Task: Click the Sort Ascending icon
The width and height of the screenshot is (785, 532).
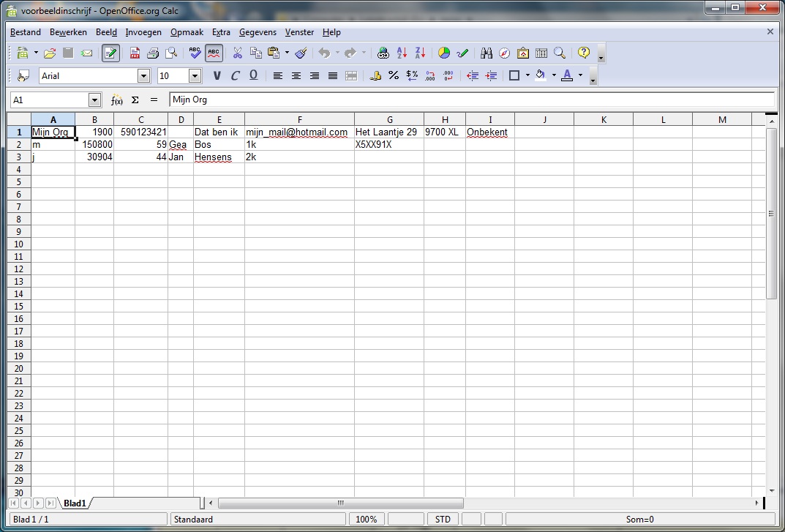Action: click(x=402, y=53)
